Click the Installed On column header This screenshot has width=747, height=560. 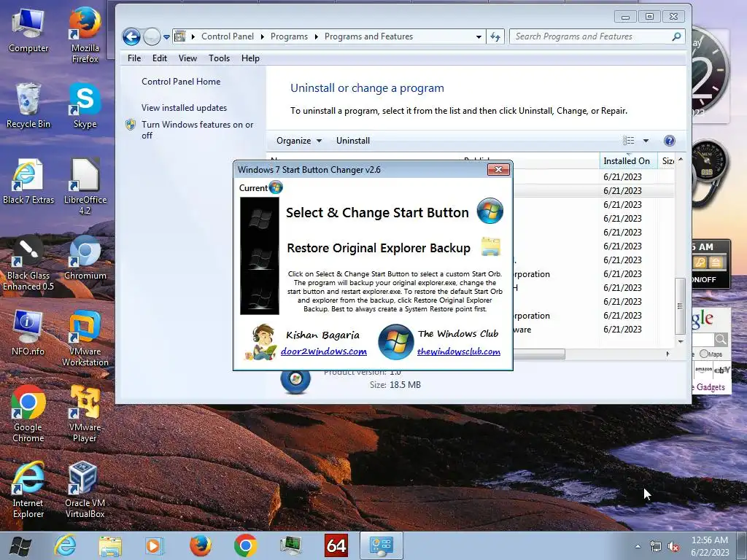tap(628, 161)
